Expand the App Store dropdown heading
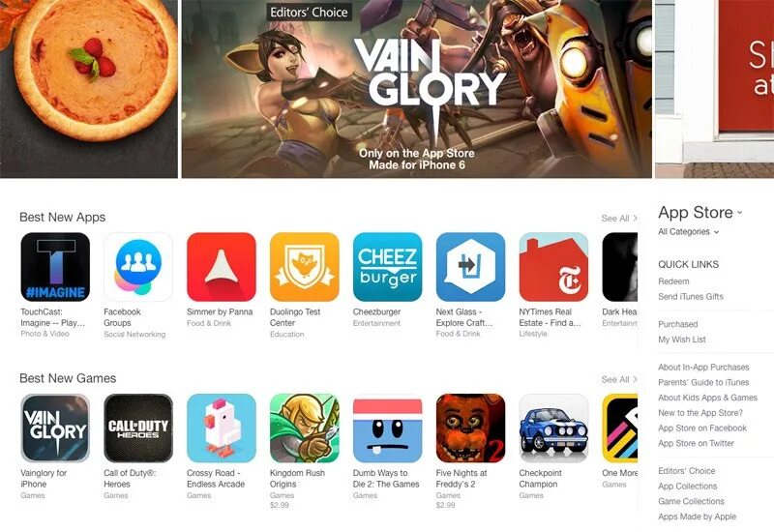Screen dimensions: 774x532 pos(700,212)
